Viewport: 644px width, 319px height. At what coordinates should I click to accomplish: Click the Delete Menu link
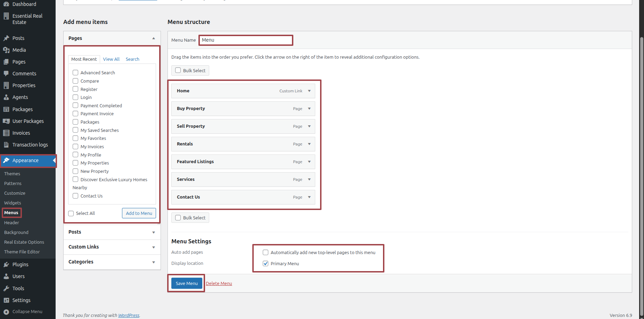[x=219, y=284]
